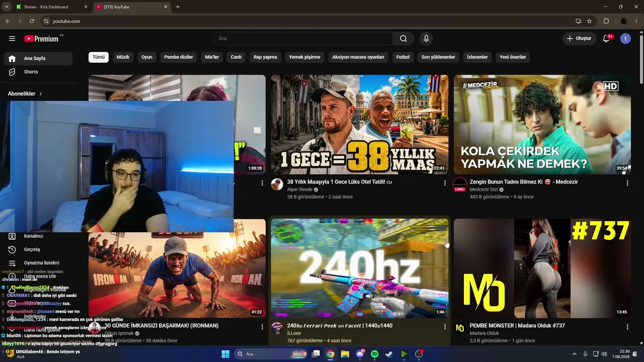Open Steam from the taskbar
Viewport: 644px width, 362px height.
(389, 354)
